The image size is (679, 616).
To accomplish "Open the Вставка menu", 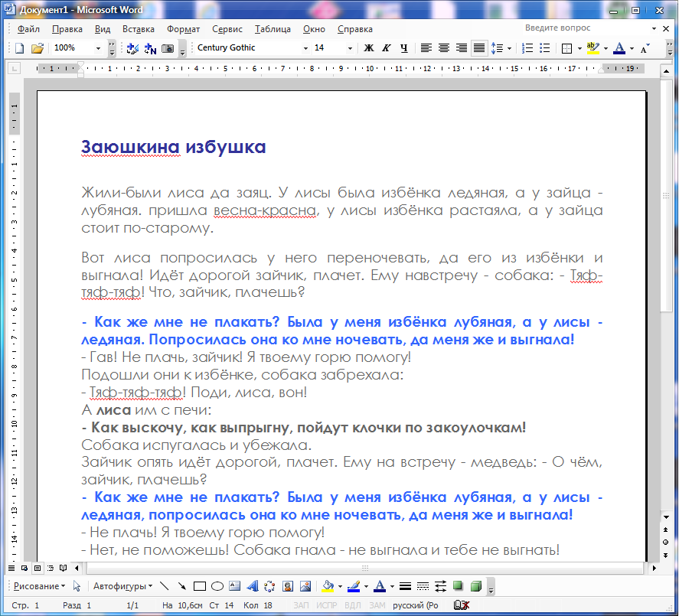I will point(138,29).
